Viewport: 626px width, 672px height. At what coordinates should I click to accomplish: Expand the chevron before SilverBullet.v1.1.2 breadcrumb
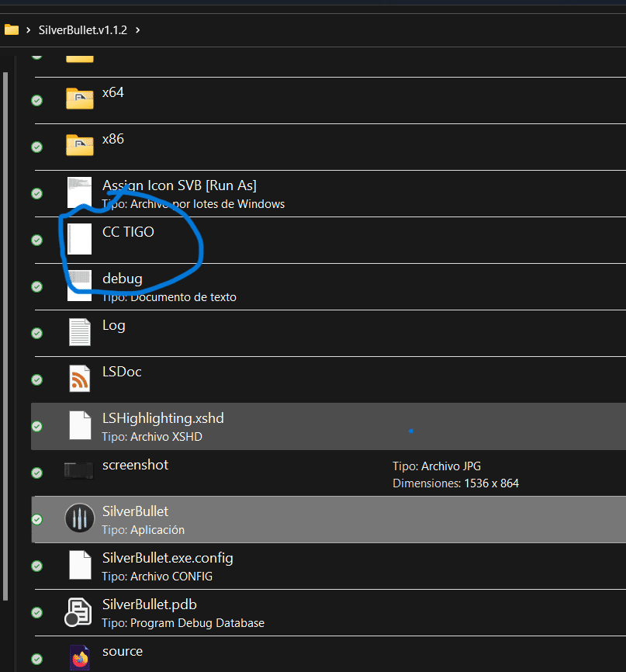tap(29, 30)
